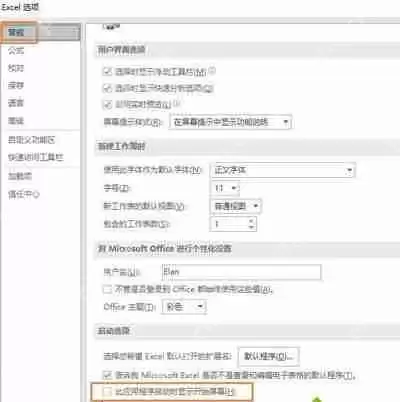Toggle the default spreadsheet program notification checkbox
The image size is (400, 402).
[x=107, y=375]
